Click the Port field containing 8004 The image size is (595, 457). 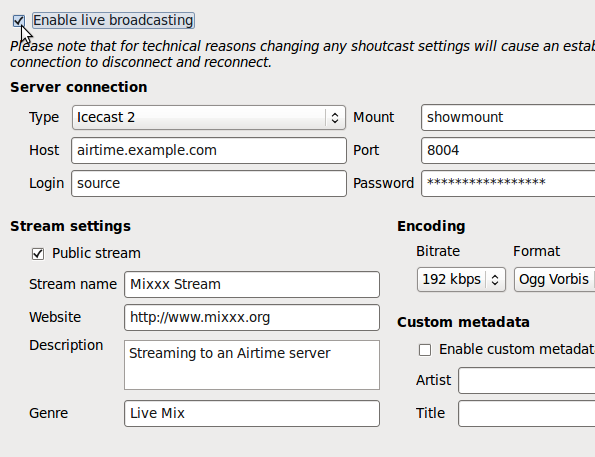508,151
